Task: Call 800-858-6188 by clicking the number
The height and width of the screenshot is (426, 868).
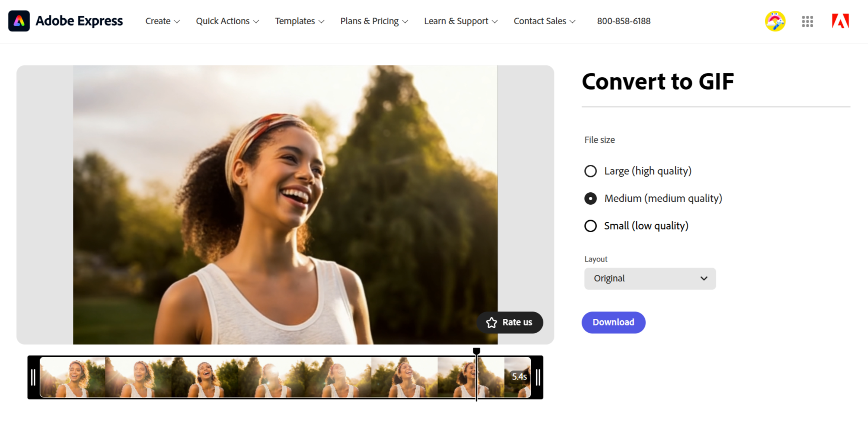Action: click(623, 21)
